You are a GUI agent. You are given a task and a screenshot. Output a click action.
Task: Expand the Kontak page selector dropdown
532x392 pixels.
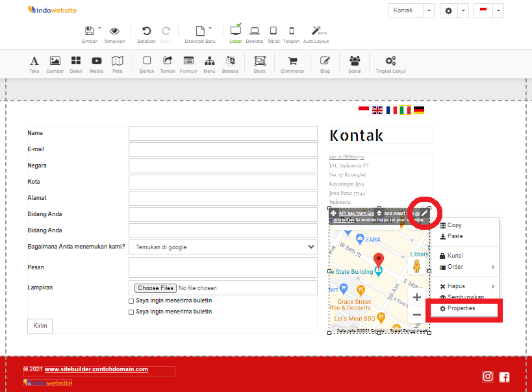pos(429,11)
